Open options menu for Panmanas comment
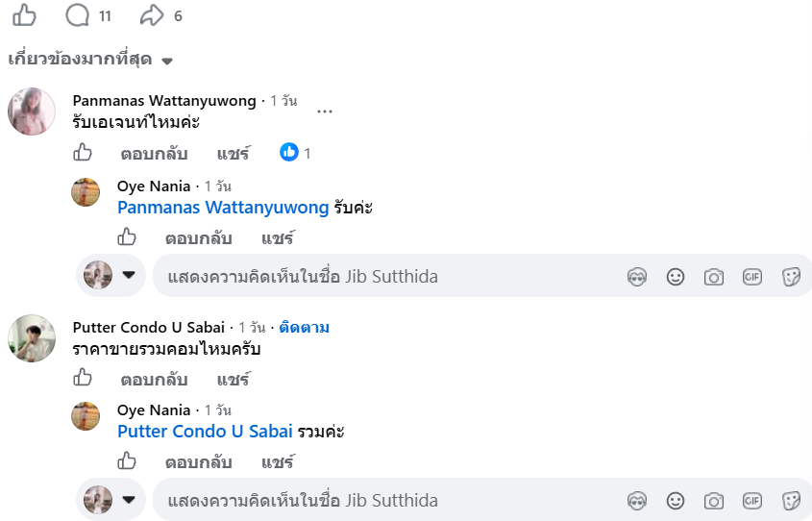The image size is (812, 521). click(325, 112)
